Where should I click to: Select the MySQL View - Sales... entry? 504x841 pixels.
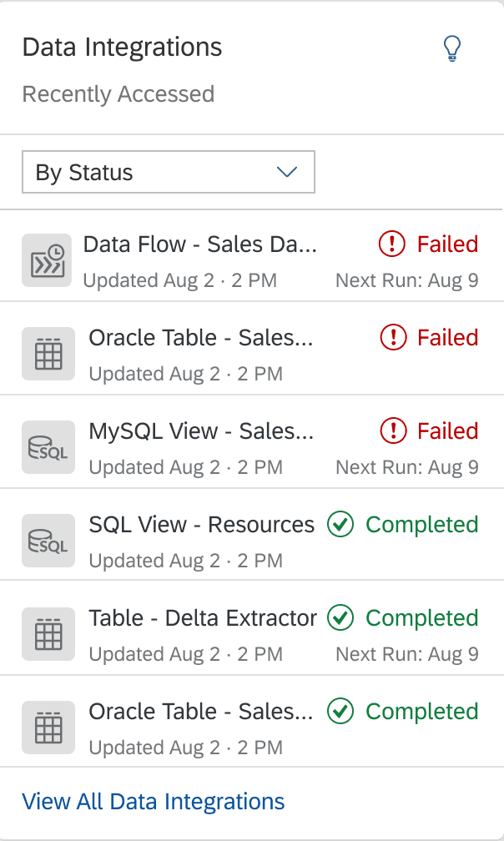201,431
